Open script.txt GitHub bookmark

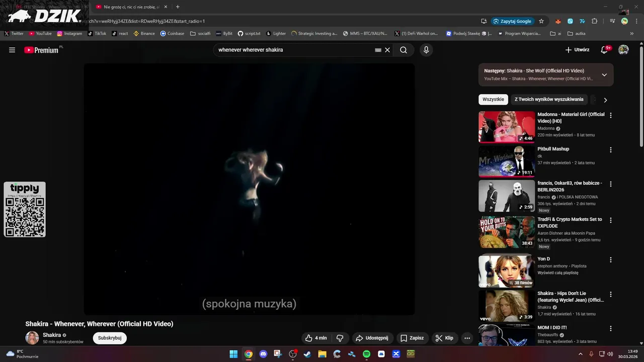click(249, 34)
